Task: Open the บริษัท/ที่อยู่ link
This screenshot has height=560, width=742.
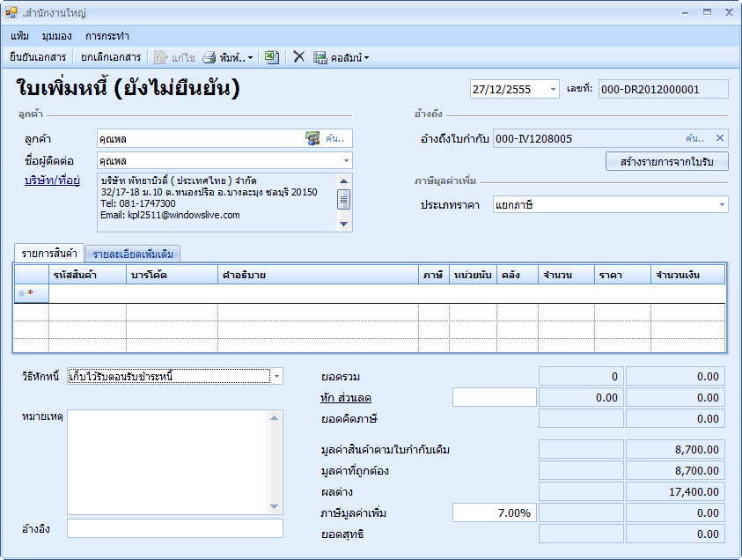Action: (x=53, y=181)
